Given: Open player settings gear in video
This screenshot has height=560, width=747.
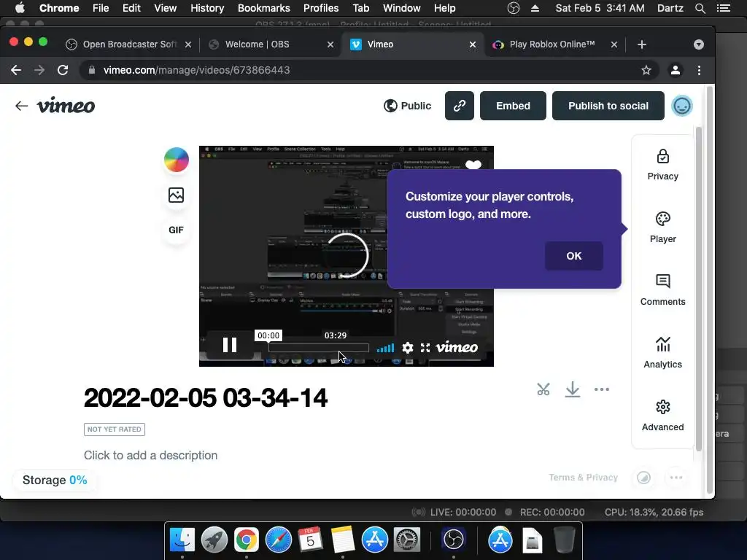Looking at the screenshot, I should click(407, 348).
